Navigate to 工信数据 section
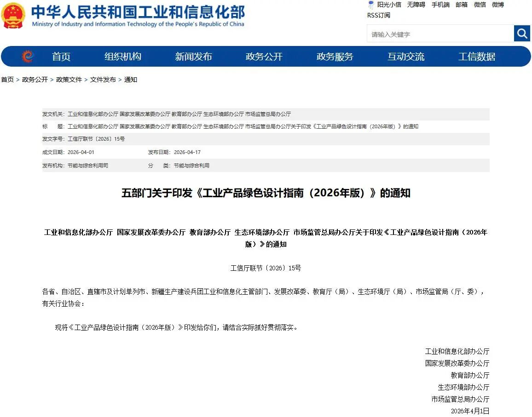The width and height of the screenshot is (532, 417). pos(477,57)
